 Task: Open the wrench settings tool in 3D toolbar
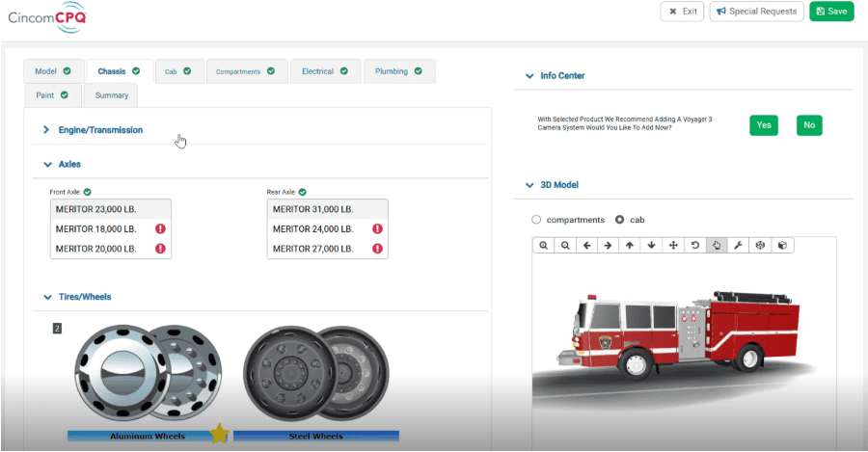(738, 245)
